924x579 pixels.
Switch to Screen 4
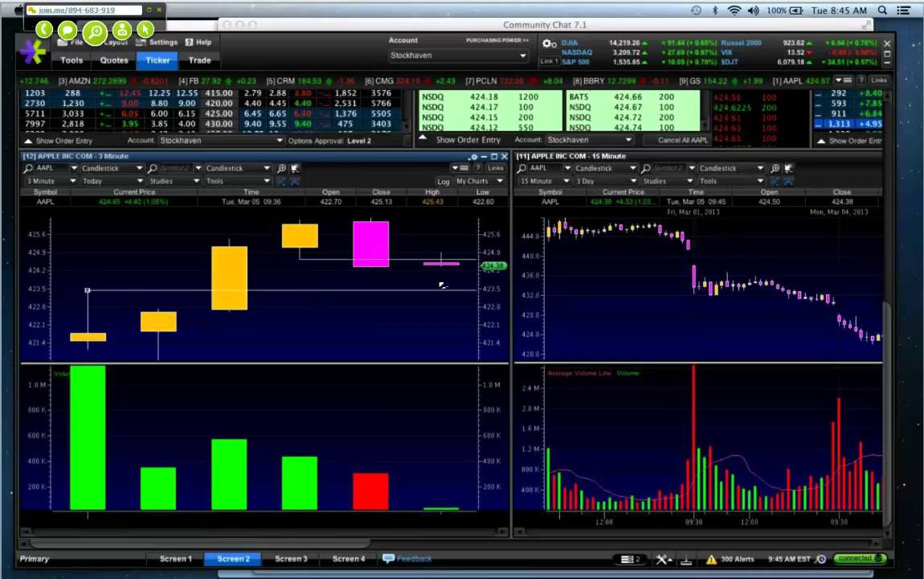(x=348, y=559)
